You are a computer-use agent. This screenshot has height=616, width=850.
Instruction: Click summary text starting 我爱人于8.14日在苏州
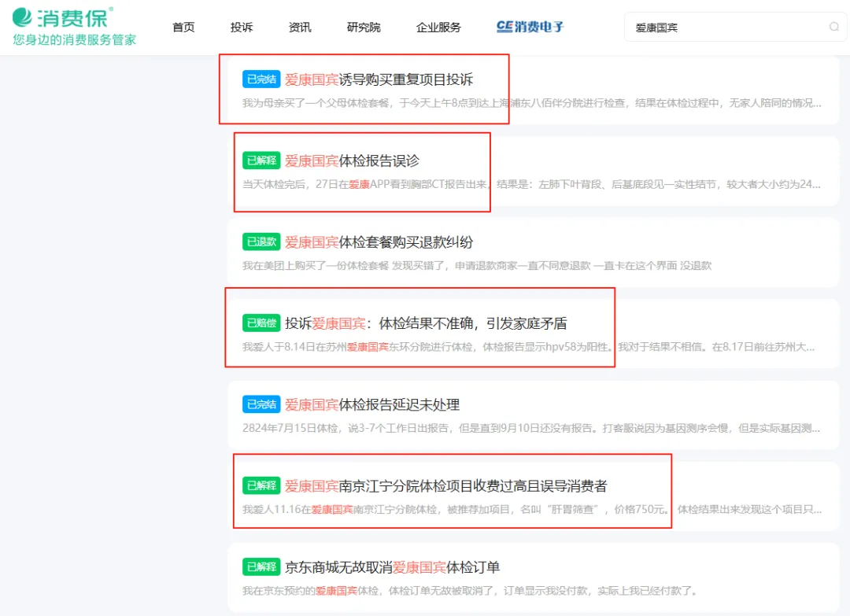[x=529, y=347]
